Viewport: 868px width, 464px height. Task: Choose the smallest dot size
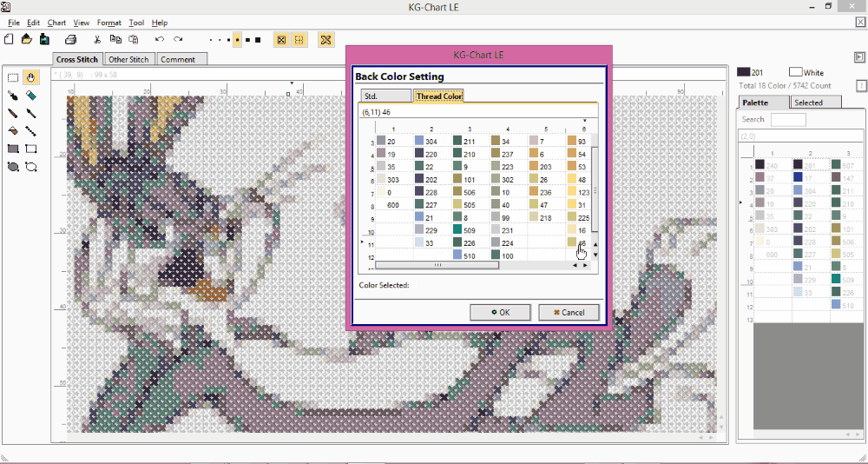coord(212,40)
